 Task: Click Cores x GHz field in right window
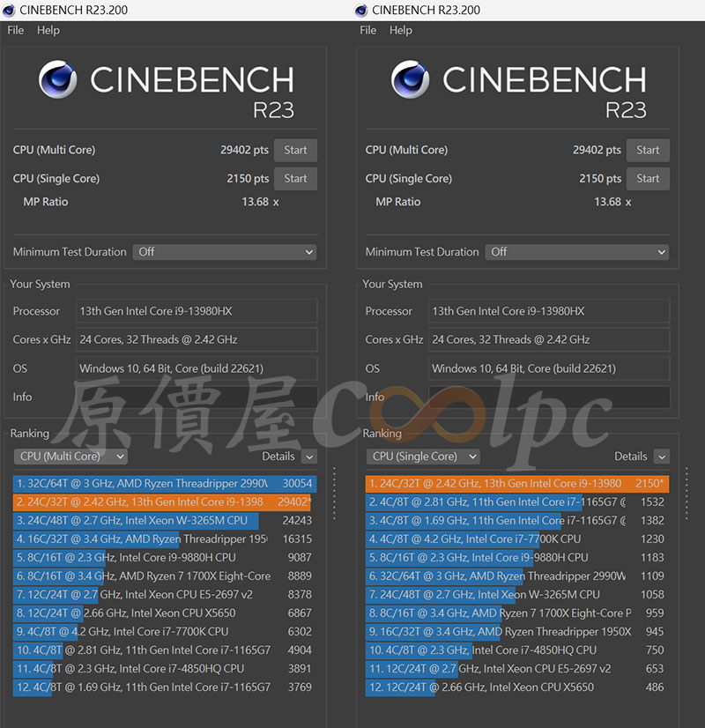coord(549,339)
